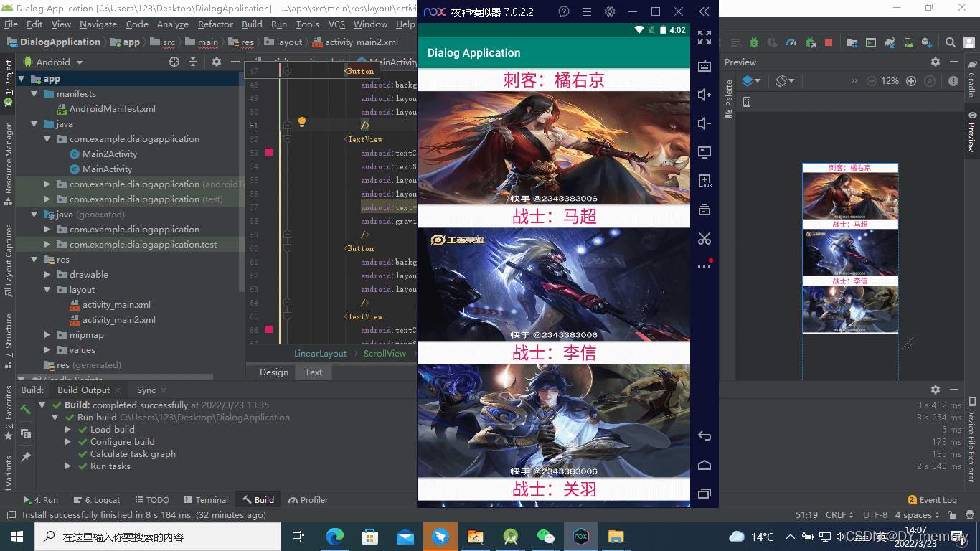
Task: Zoom in preview with plus icon
Action: pyautogui.click(x=911, y=81)
